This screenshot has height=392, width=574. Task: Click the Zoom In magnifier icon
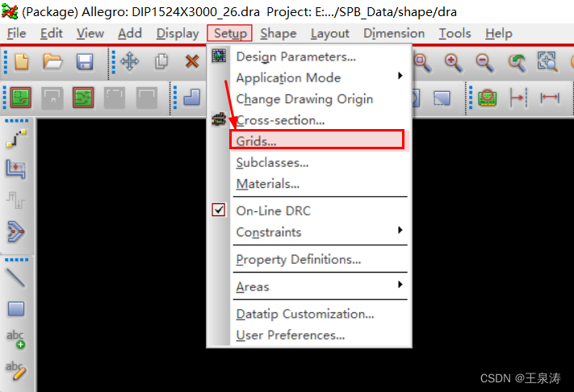pos(452,61)
